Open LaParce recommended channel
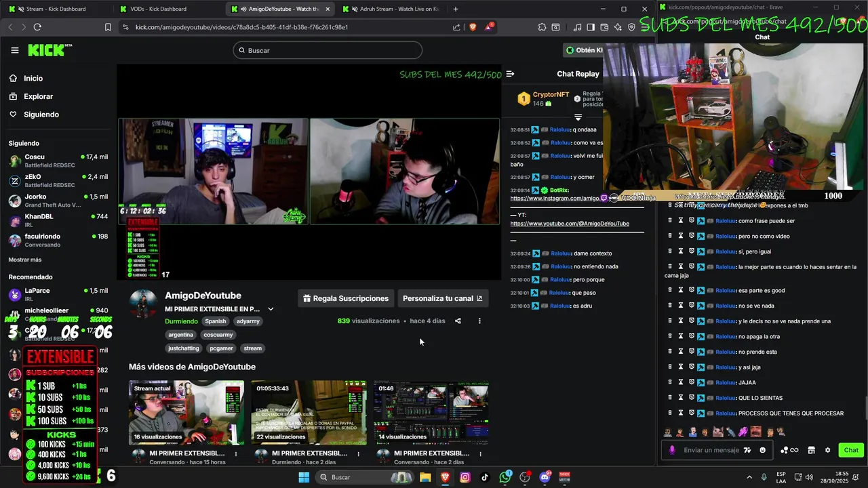This screenshot has width=868, height=488. click(x=58, y=294)
